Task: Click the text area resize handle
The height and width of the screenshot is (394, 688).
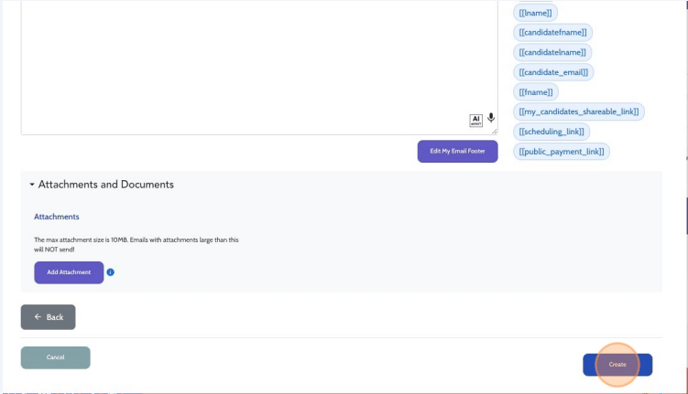Action: coord(494,131)
